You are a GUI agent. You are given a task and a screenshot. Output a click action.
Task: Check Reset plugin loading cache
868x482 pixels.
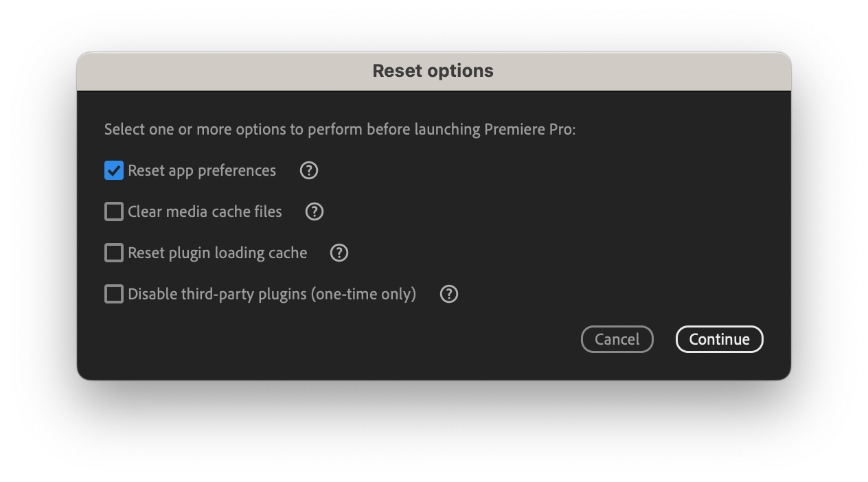113,253
